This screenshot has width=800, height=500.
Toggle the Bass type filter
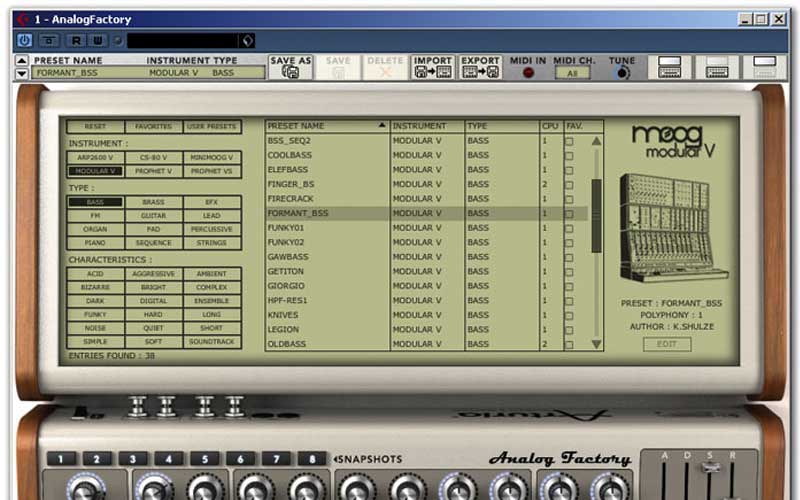tap(95, 202)
